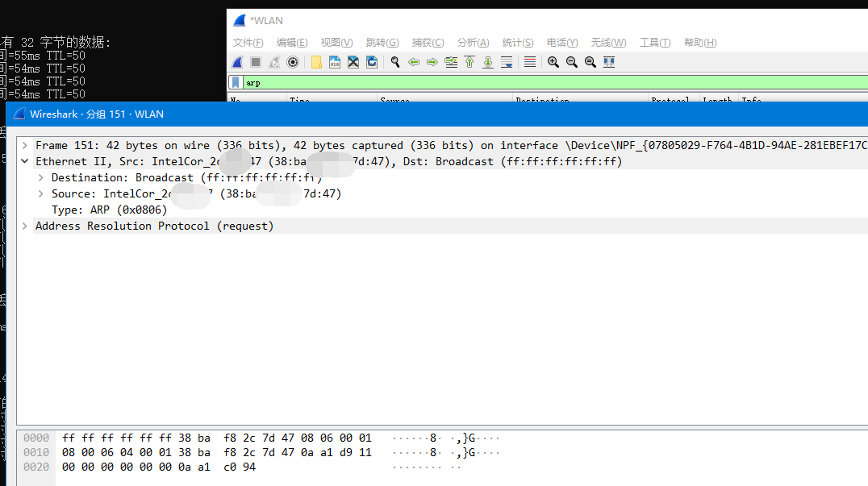Open the 跳转(G) menu
The height and width of the screenshot is (486, 868).
click(382, 43)
